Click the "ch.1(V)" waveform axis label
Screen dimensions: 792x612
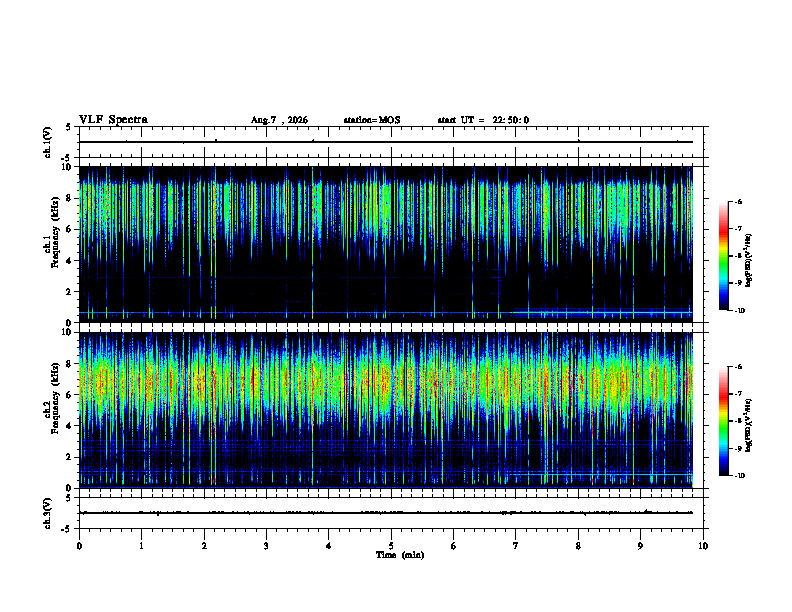click(47, 142)
